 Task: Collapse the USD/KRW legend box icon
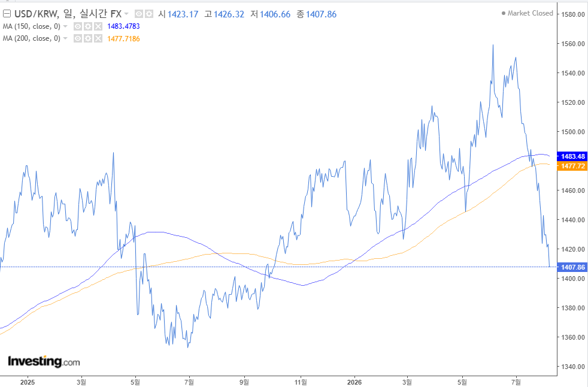click(7, 14)
